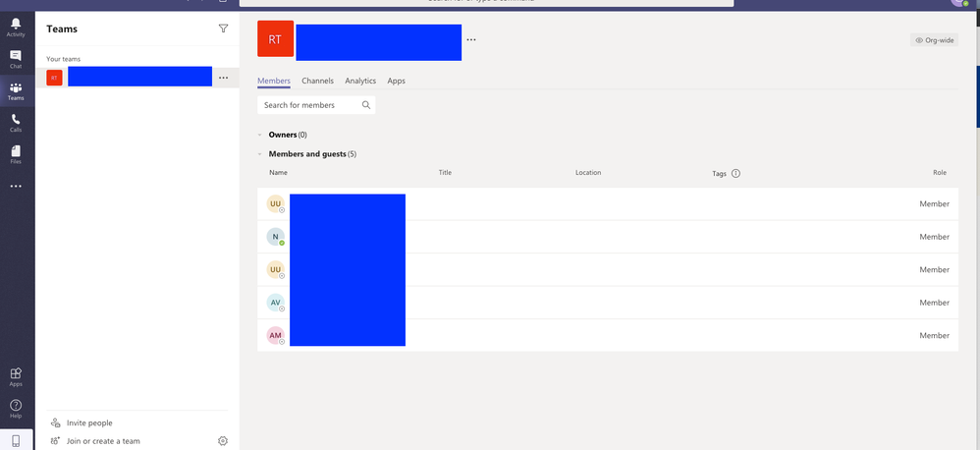Viewport: 980px width, 450px height.
Task: Switch to the Members tab
Action: click(274, 81)
